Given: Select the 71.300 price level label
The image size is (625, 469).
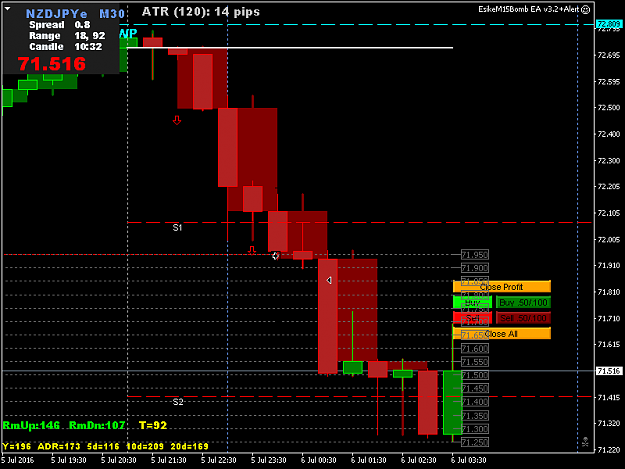Looking at the screenshot, I should point(475,429).
